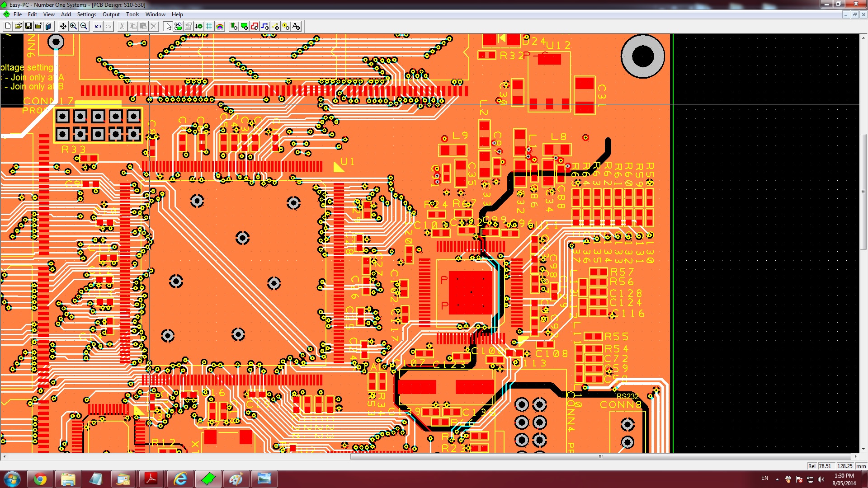Click the Undo arrow icon

coord(98,26)
